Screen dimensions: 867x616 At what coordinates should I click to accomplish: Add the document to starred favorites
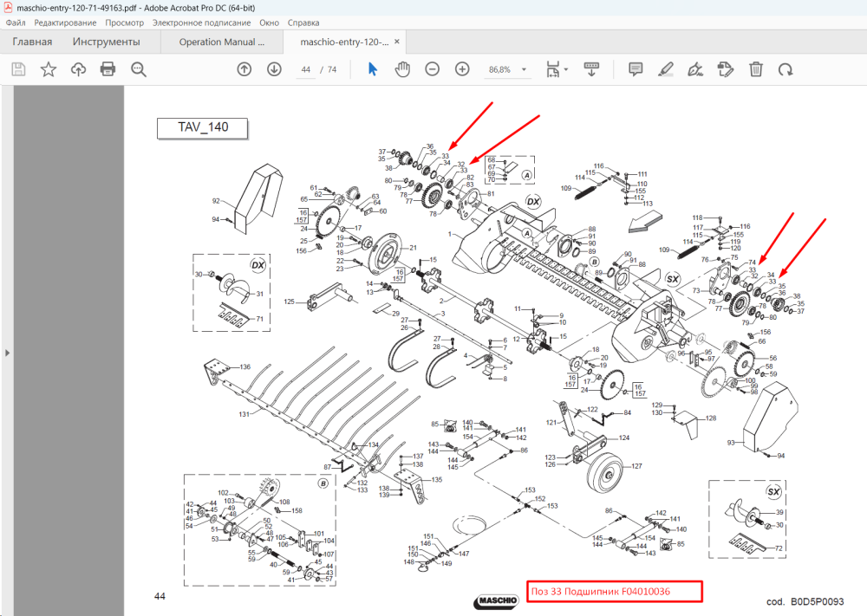point(49,69)
